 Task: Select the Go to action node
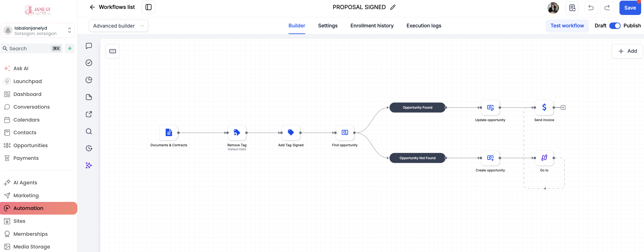544,158
